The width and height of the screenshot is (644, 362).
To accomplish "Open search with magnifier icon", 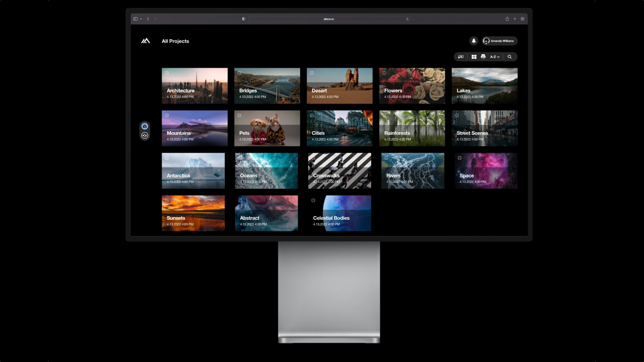I will coord(509,57).
